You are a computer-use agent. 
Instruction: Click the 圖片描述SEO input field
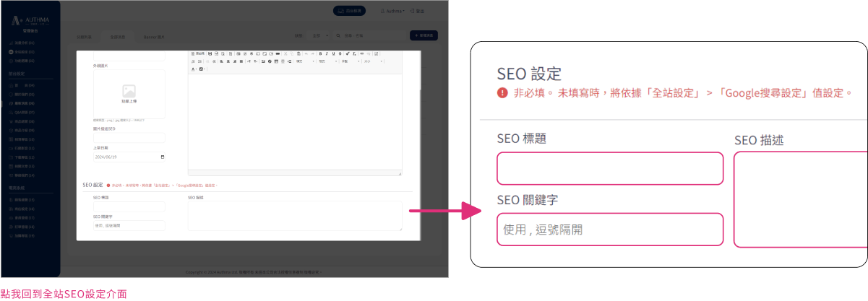tap(129, 138)
